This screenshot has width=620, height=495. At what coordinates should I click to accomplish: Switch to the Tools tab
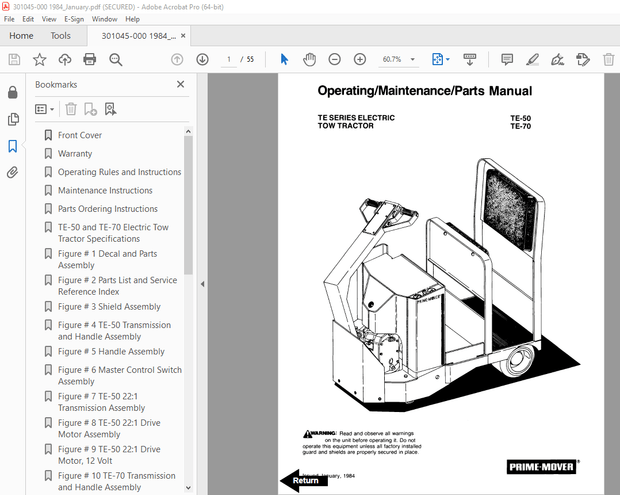60,36
